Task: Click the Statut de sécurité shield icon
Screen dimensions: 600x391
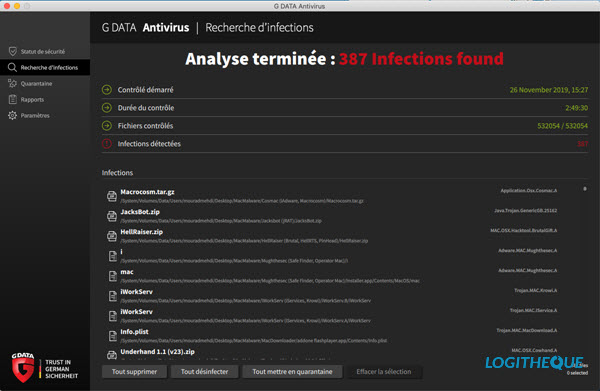Action: (13, 51)
